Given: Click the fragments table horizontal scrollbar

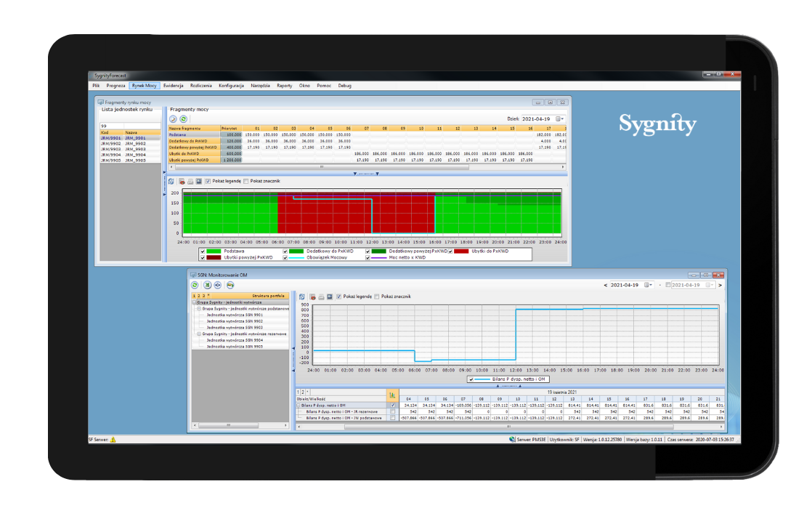Looking at the screenshot, I should point(367,167).
